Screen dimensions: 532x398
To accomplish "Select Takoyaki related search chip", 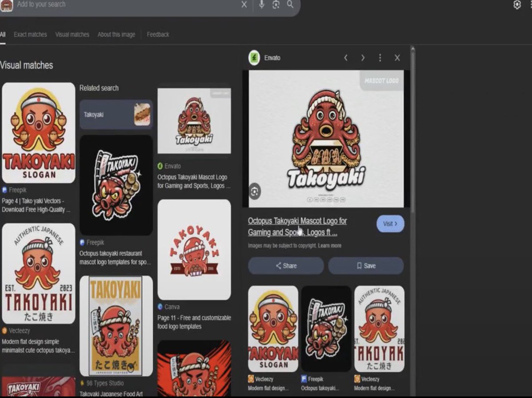I will 116,114.
